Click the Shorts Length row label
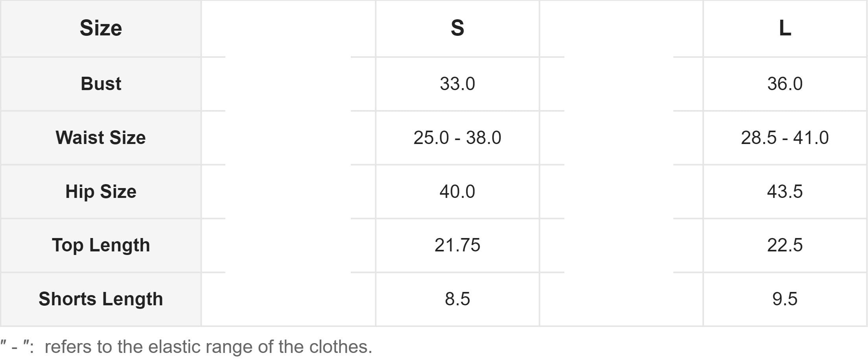Image resolution: width=868 pixels, height=360 pixels. tap(101, 299)
